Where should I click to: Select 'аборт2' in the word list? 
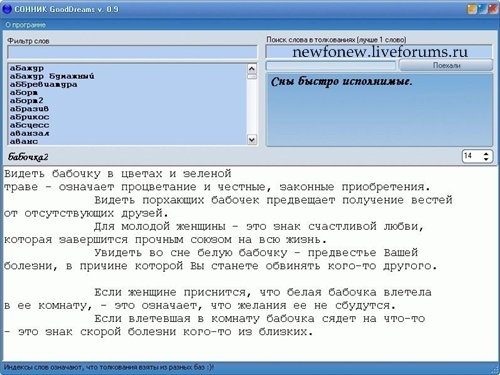(27, 101)
